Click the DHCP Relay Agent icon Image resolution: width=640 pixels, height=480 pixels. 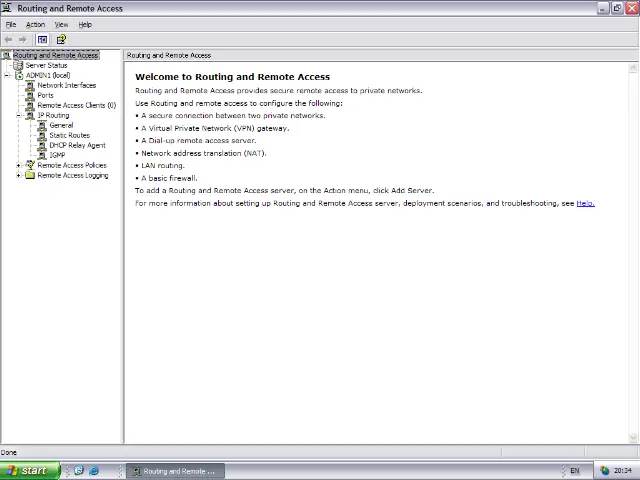coord(42,145)
